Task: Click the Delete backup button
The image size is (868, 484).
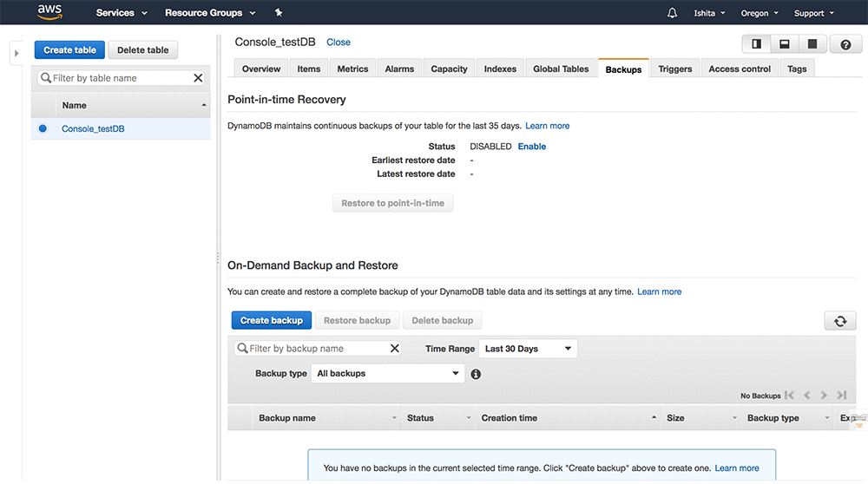Action: [443, 320]
